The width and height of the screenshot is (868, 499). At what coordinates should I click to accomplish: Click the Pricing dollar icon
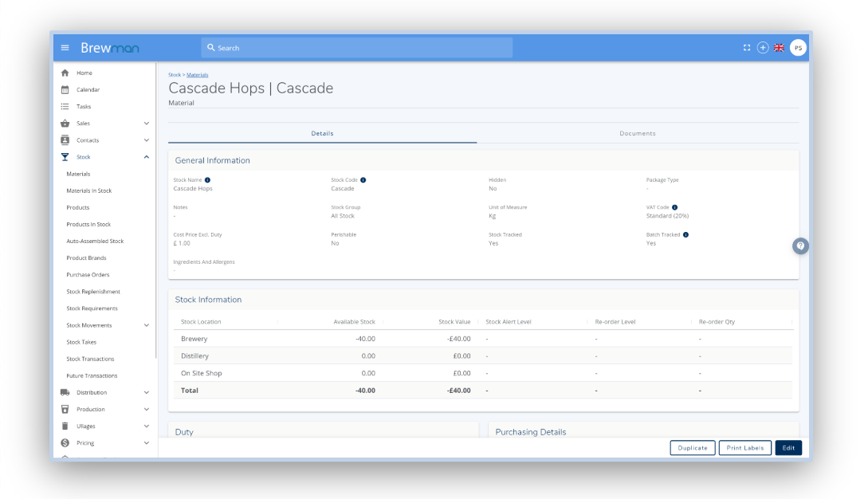[x=65, y=443]
